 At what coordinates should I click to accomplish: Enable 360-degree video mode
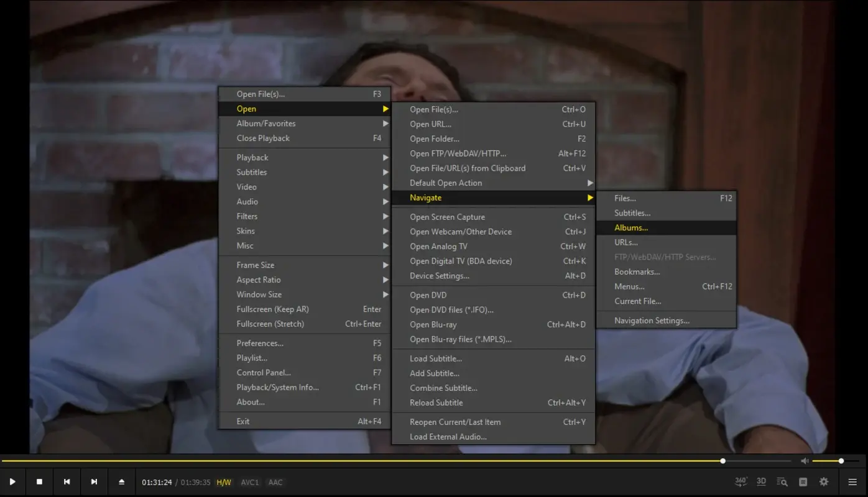tap(740, 481)
